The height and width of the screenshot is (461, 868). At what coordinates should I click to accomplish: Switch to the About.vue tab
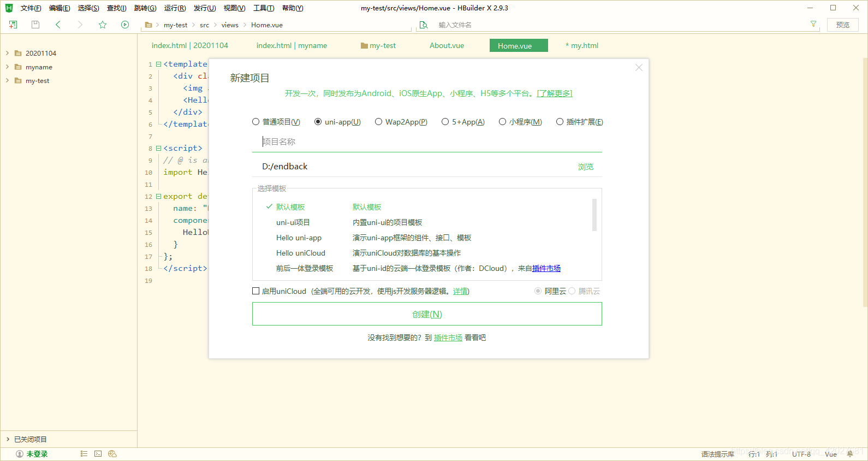[x=447, y=45]
